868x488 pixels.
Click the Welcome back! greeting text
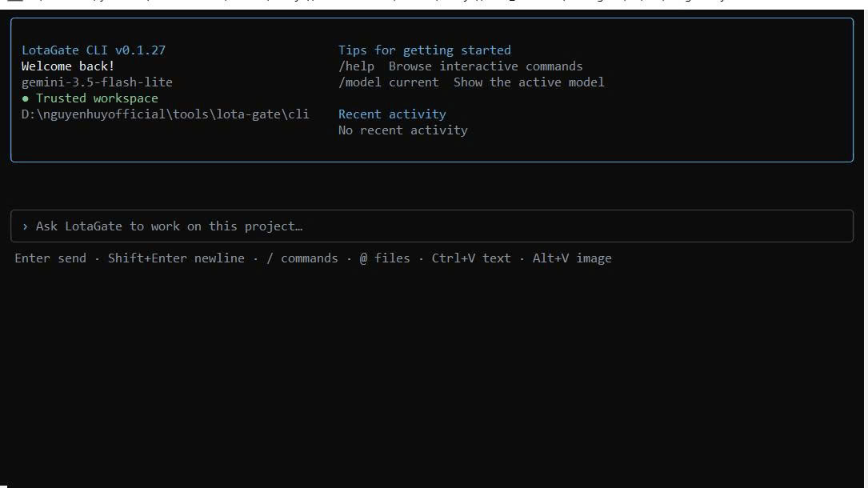[68, 66]
